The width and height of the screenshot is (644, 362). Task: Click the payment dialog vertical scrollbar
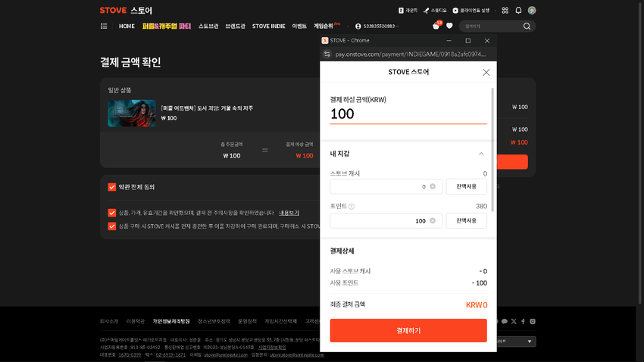[492, 150]
